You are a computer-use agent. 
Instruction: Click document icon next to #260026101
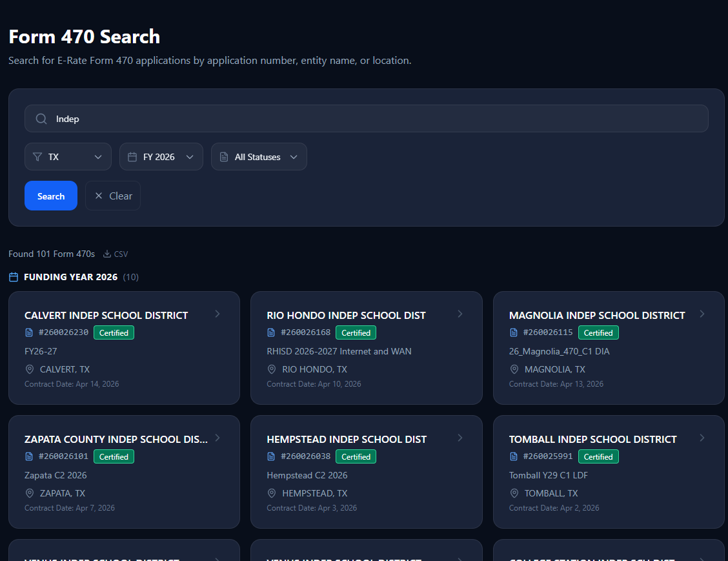pos(29,456)
